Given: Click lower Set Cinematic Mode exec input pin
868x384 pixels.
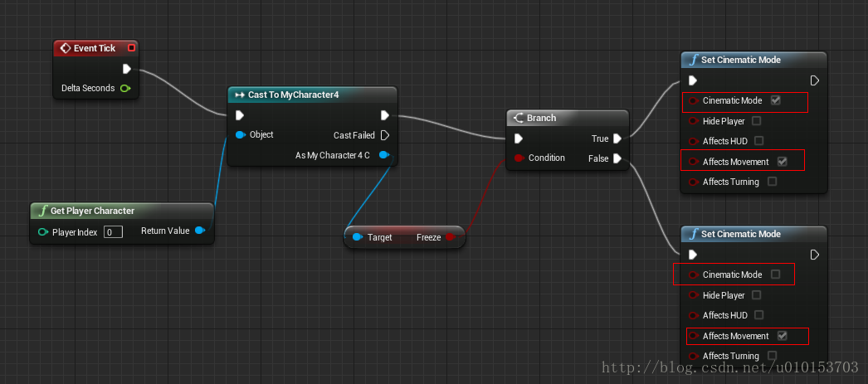Looking at the screenshot, I should 693,255.
